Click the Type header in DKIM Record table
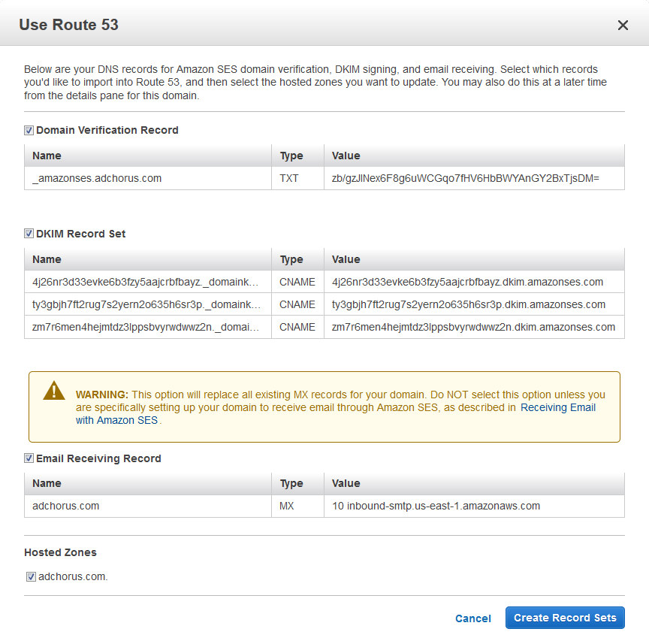The image size is (649, 644). click(x=291, y=259)
